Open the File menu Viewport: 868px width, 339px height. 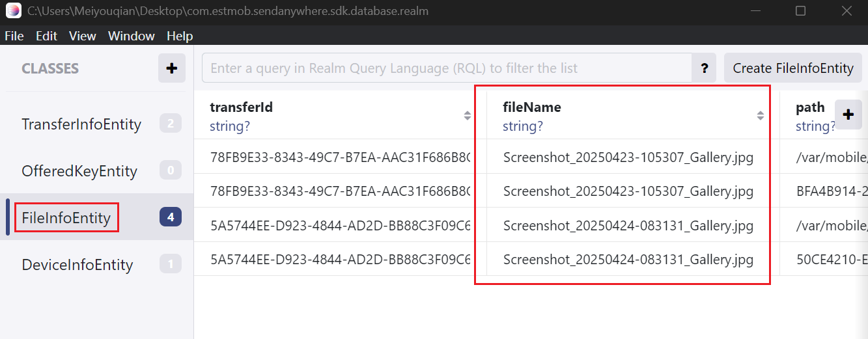click(14, 36)
